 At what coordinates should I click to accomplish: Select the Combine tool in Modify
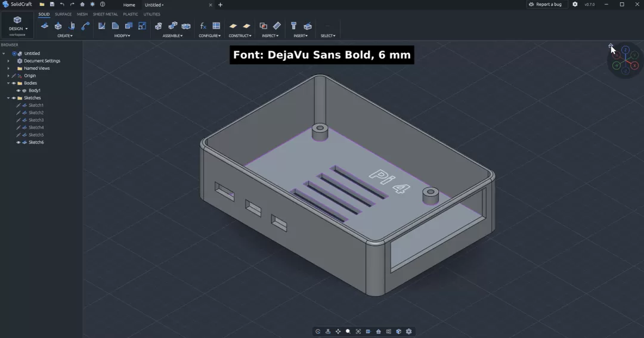pyautogui.click(x=129, y=26)
